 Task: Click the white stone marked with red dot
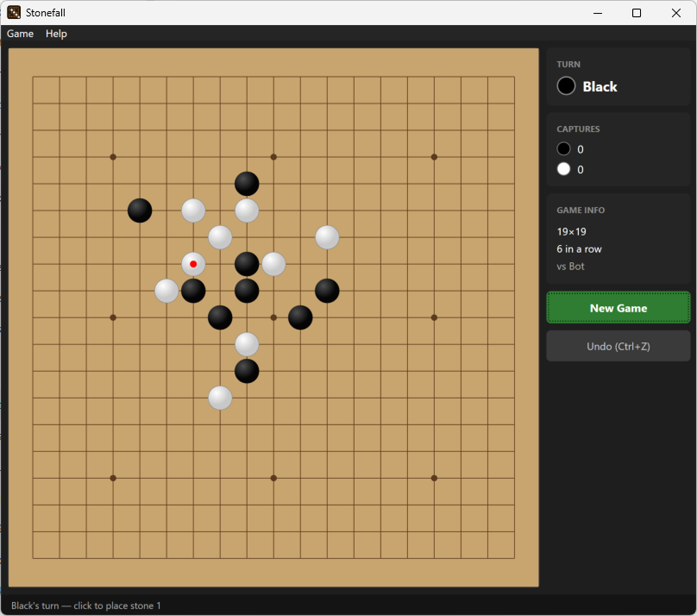pos(193,264)
